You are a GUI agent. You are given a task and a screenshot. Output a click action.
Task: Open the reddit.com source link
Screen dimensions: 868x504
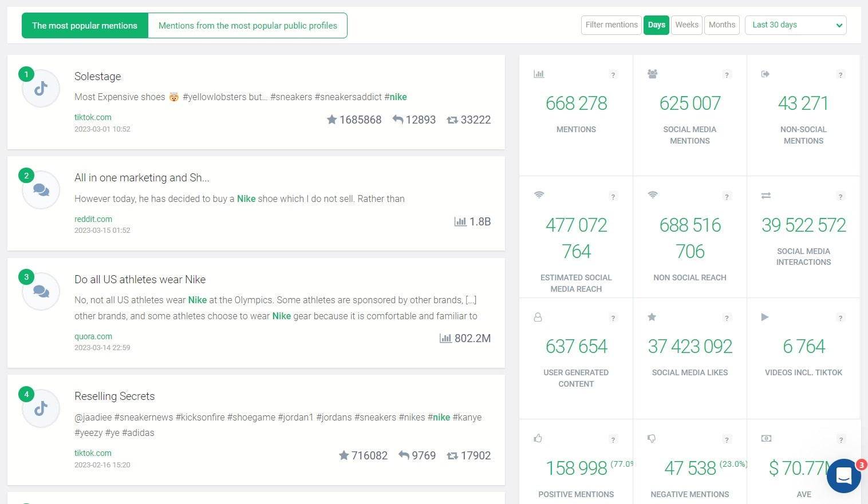(93, 219)
